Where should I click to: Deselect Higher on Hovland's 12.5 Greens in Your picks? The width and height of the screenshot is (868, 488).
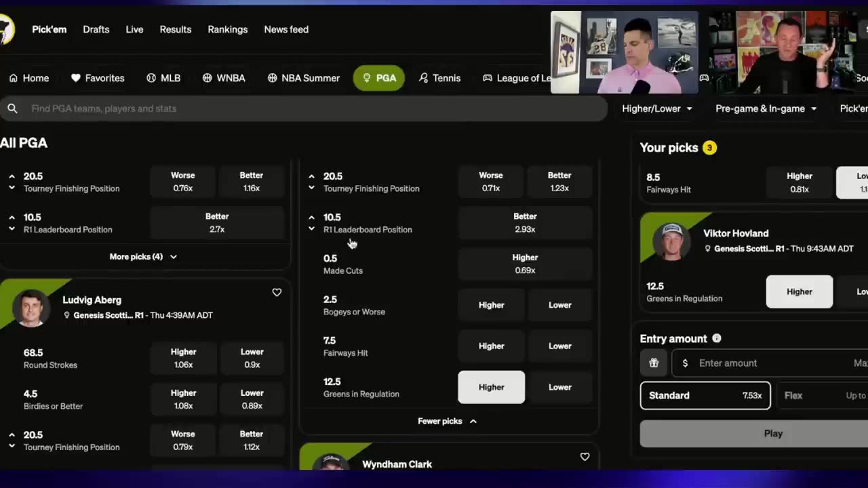[800, 291]
